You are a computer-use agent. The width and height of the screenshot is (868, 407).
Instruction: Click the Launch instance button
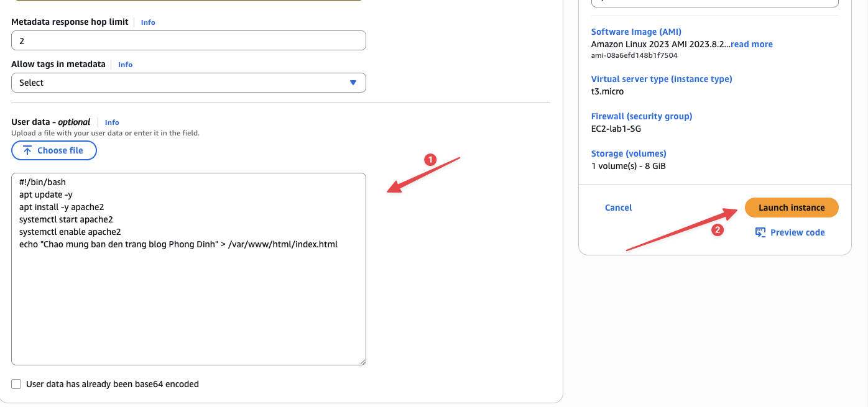792,208
